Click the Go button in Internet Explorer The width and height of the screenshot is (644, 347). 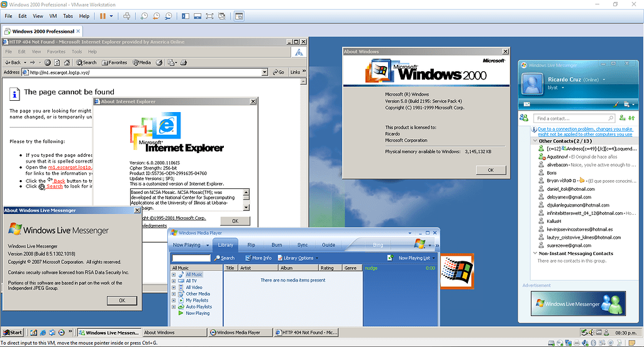[279, 72]
